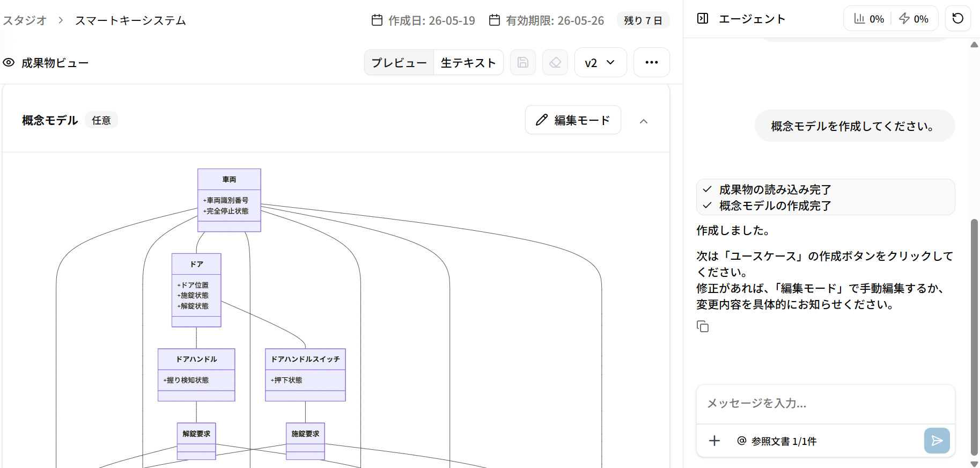This screenshot has width=980, height=468.
Task: Click the agent panel vertical scrollbar
Action: pos(974,336)
